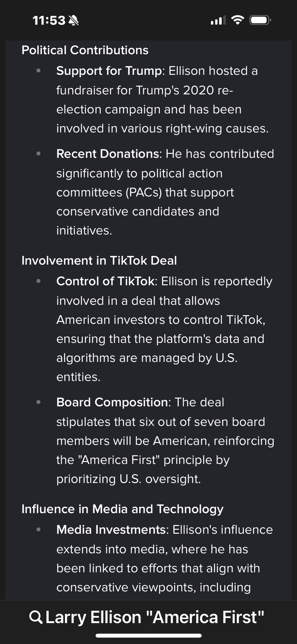Tap the Wi-Fi status icon
The image size is (297, 644).
[238, 20]
